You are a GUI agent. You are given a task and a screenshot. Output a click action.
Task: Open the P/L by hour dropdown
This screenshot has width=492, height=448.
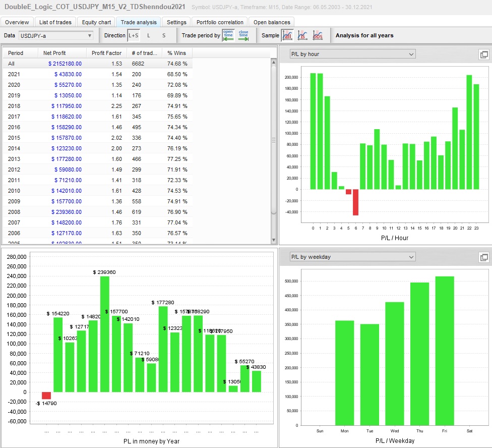pos(352,54)
